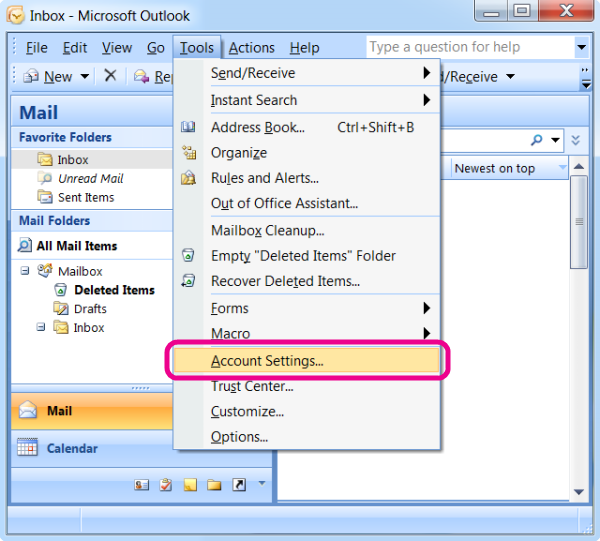
Task: Click the Folder List icon in navigation strip
Action: coord(214,485)
